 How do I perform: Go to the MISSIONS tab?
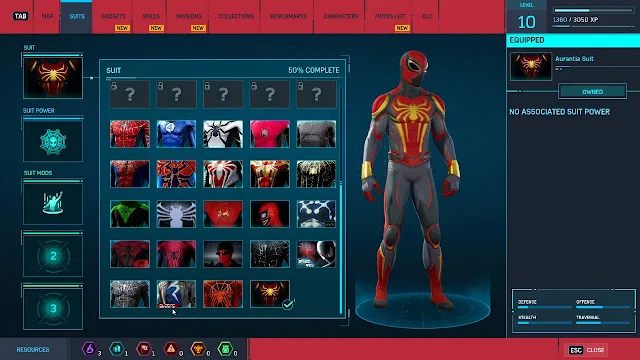189,16
